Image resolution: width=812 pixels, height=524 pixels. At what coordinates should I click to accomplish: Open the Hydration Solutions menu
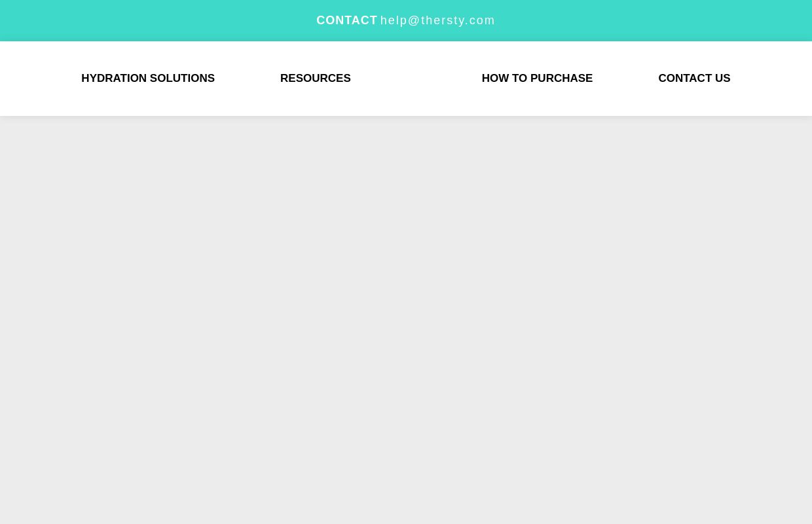148,79
